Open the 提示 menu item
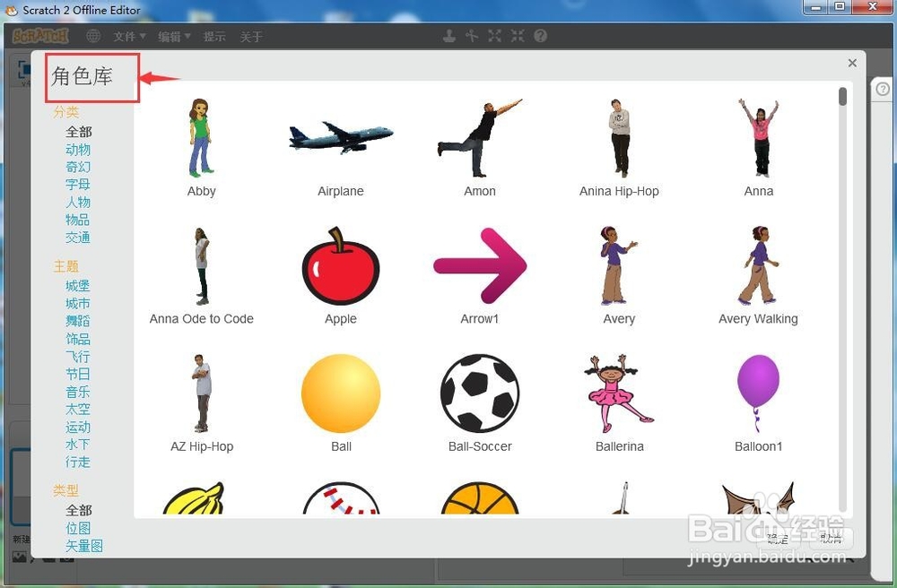 click(214, 37)
